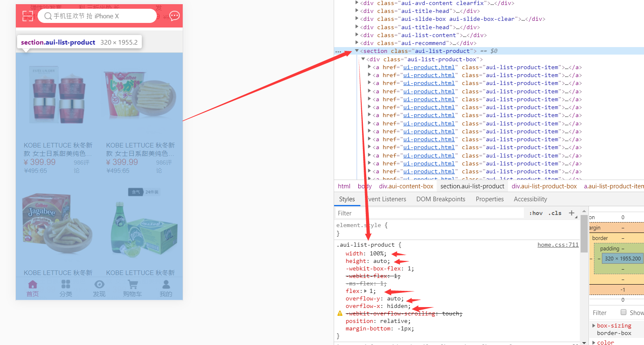Select html in the breadcrumb bar
Screen dimensions: 644x345
(344, 186)
